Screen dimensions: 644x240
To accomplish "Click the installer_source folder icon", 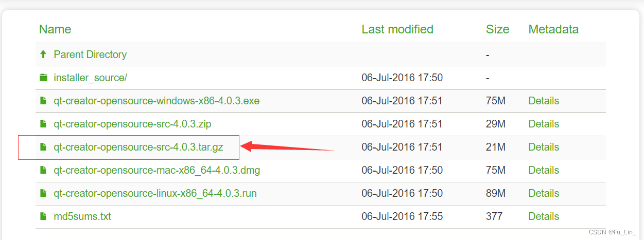I will (x=43, y=78).
